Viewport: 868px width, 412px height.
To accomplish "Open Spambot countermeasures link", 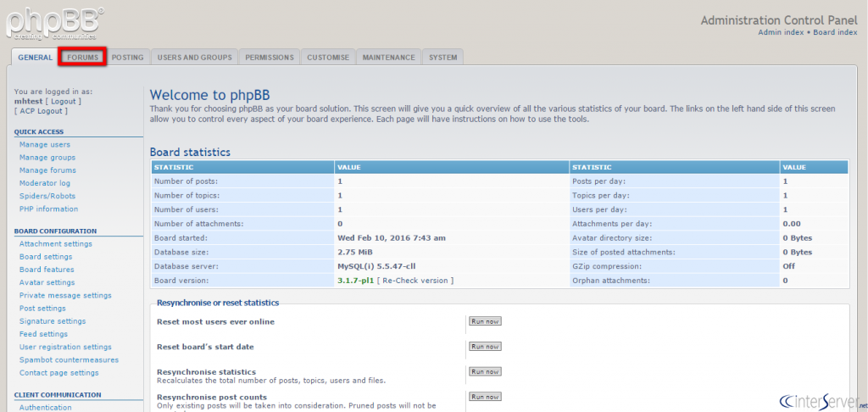I will [x=70, y=360].
